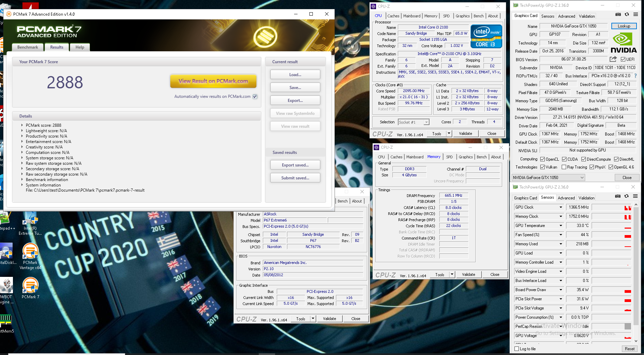Click refresh icon in GPU-Z Sensors window
Screen dimensions: 644x355
pos(627,196)
